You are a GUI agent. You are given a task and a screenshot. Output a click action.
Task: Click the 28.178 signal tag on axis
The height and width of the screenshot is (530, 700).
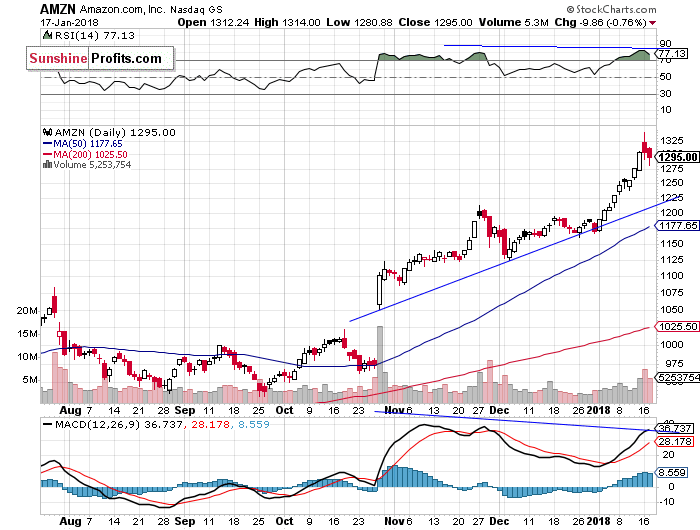click(x=675, y=442)
